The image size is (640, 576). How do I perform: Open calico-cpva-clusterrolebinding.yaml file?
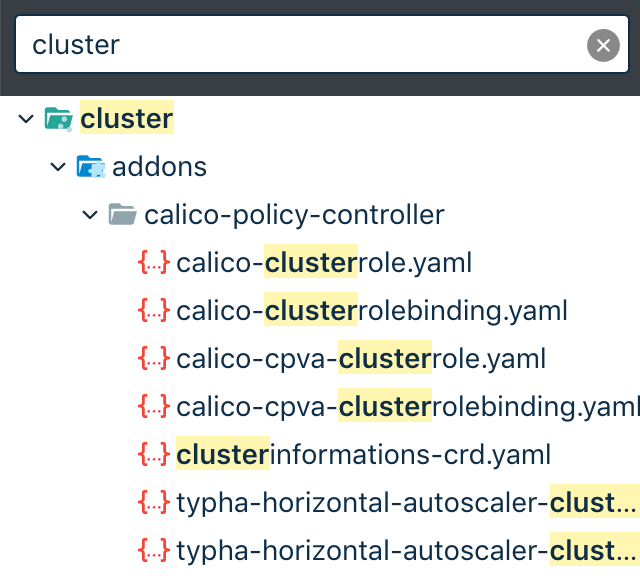407,406
